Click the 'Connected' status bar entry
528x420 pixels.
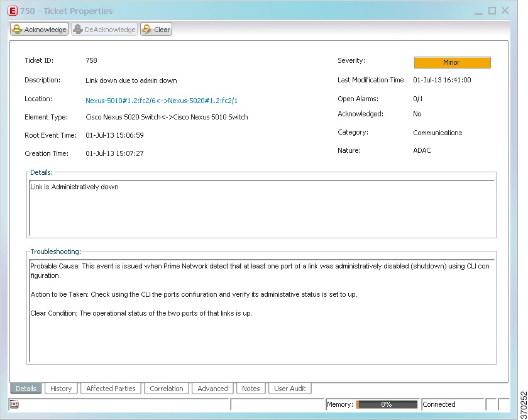(439, 404)
